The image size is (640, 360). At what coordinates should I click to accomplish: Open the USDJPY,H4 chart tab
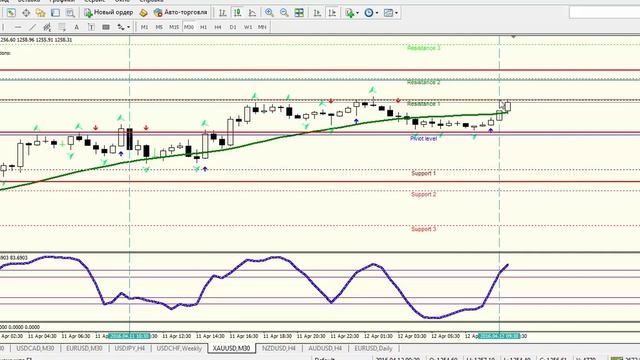click(x=129, y=348)
